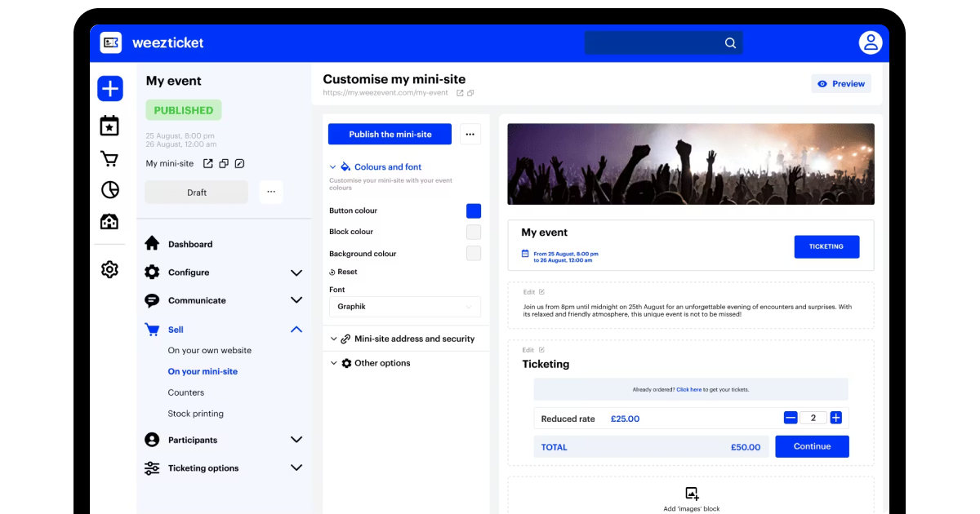980x514 pixels.
Task: Open the Counters menu item
Action: pyautogui.click(x=186, y=392)
